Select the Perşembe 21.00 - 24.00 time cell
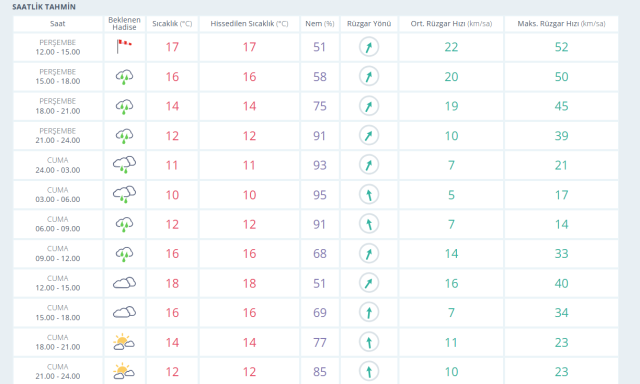Viewport: 640px width, 384px height. click(58, 135)
